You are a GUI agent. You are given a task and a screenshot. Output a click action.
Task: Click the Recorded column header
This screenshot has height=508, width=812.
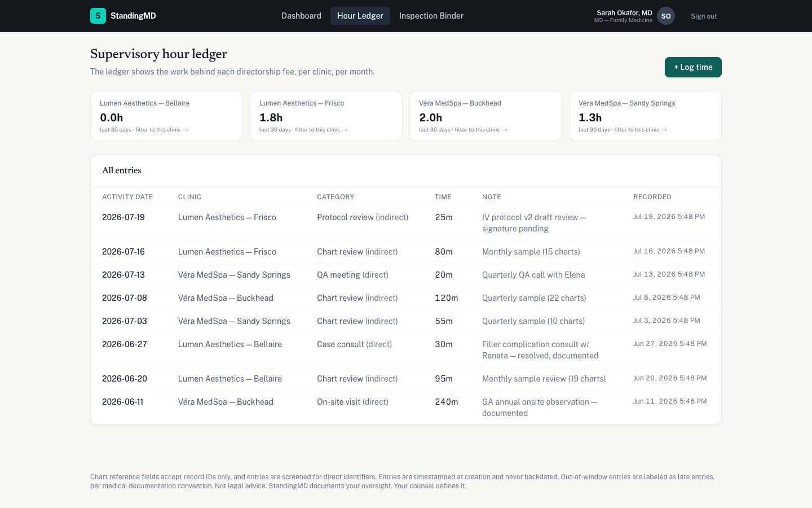point(652,197)
